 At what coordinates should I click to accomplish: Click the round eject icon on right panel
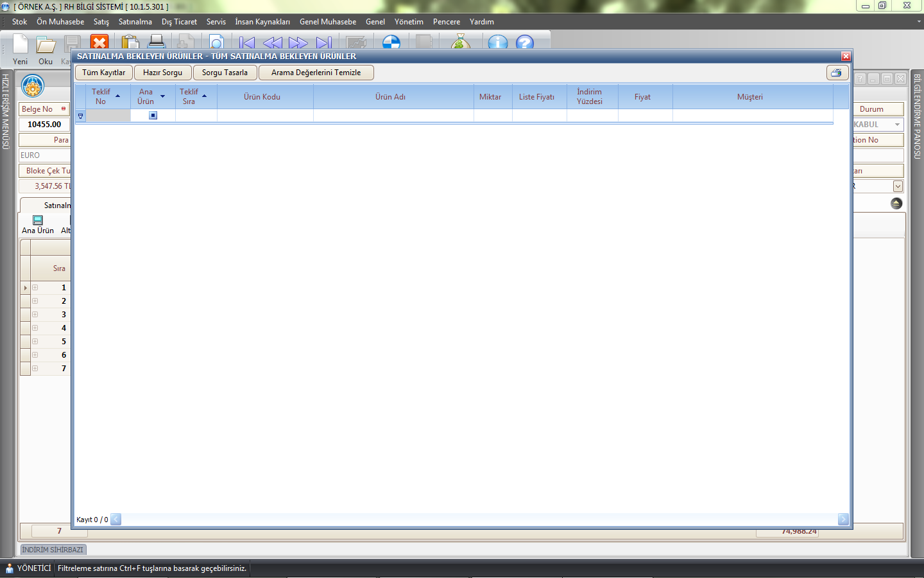(896, 204)
